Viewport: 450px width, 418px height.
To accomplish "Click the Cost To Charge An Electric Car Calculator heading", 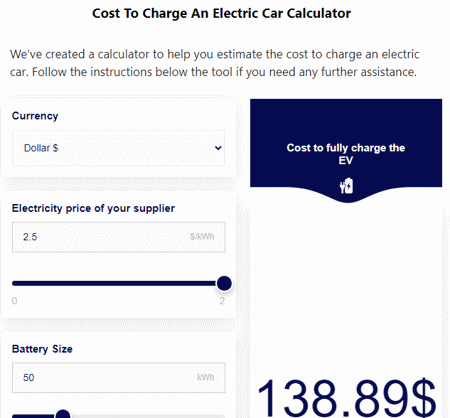I will pos(221,14).
